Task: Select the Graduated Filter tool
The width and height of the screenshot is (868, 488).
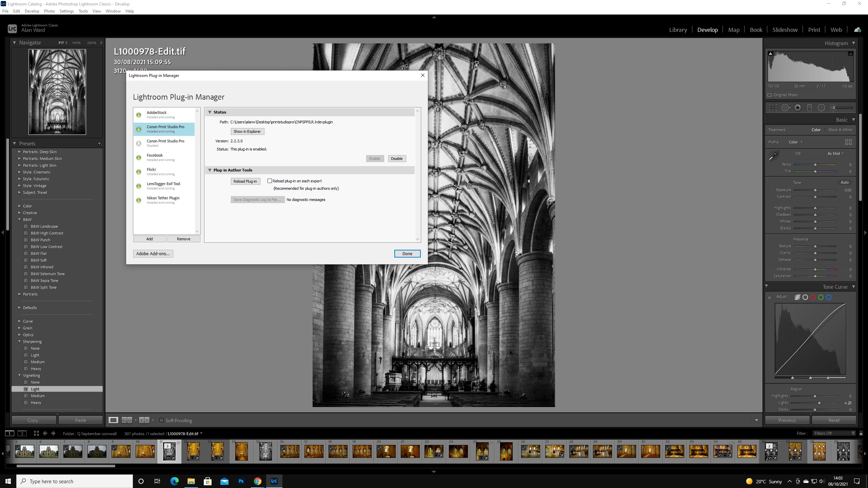Action: (810, 108)
